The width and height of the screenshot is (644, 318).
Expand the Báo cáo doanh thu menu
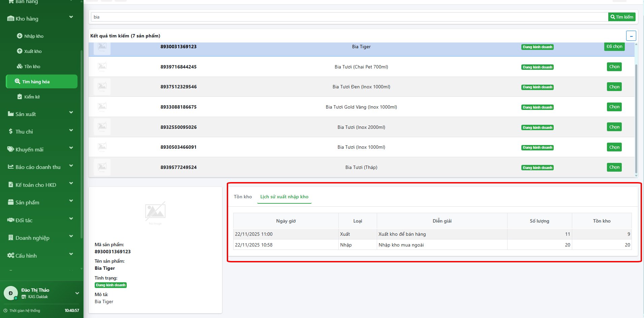(x=71, y=166)
